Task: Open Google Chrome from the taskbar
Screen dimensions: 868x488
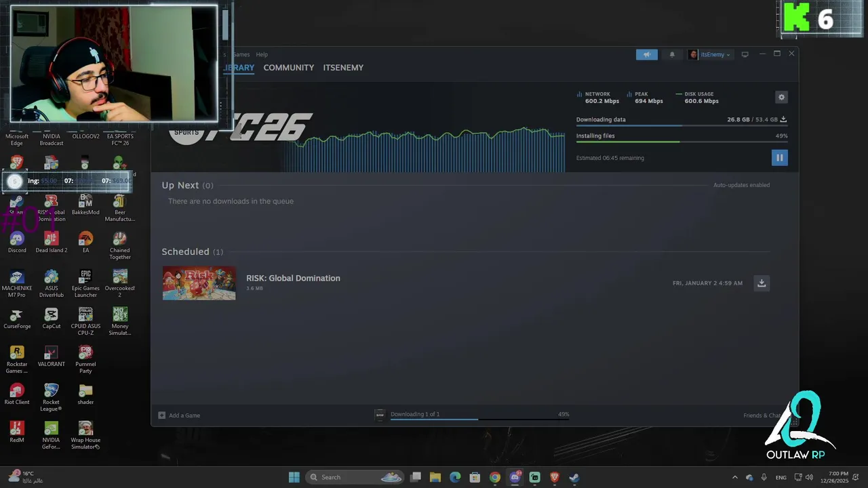Action: click(x=495, y=477)
